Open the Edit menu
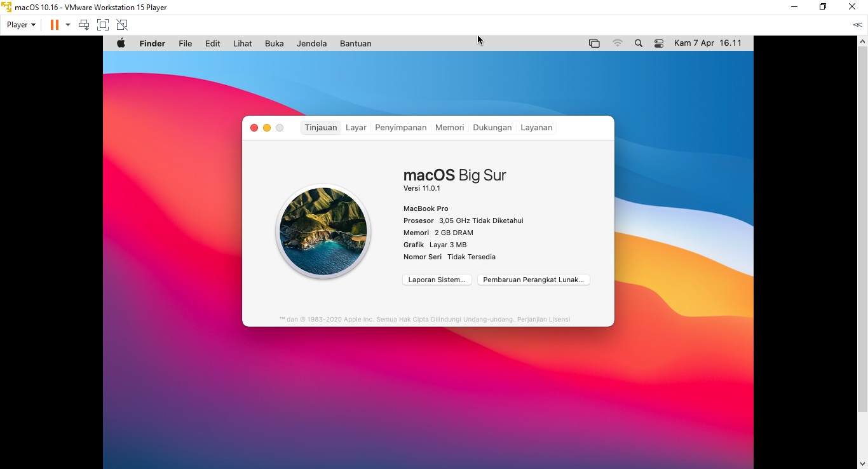 [x=213, y=43]
